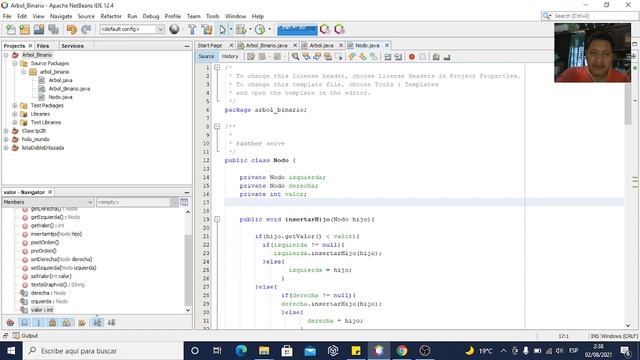Collapse the Arbol_Binario project node
This screenshot has width=640, height=360.
point(6,55)
